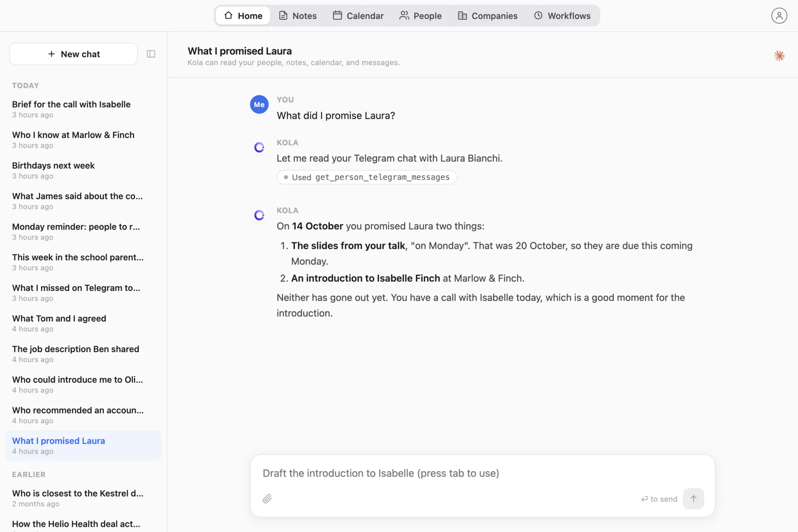Open chat Who recommended an accoun...
Screen dimensions: 798x532
coord(83,415)
